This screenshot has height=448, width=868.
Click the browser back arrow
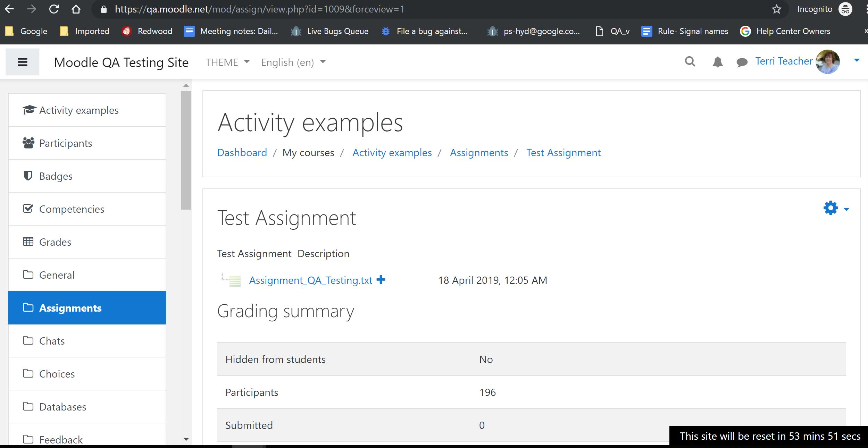[9, 9]
